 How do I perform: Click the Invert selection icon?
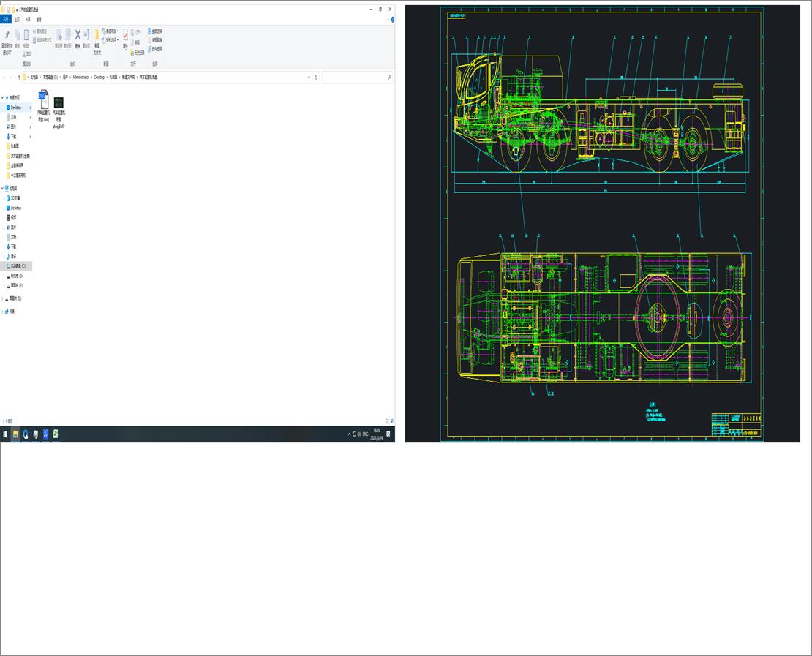tap(149, 49)
